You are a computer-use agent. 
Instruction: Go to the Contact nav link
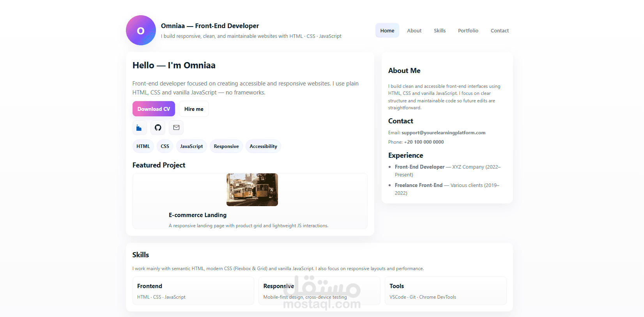tap(500, 30)
